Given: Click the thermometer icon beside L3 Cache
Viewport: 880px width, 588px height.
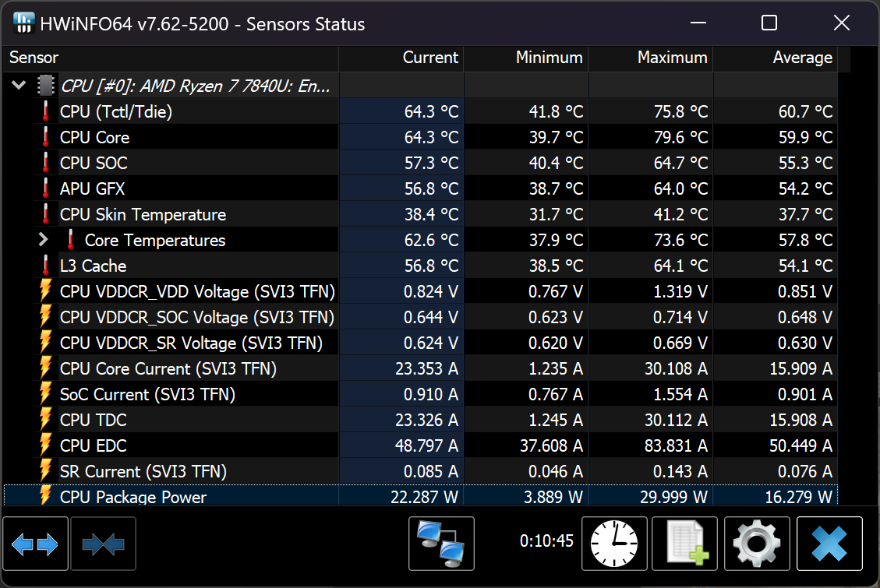Looking at the screenshot, I should click(x=46, y=266).
